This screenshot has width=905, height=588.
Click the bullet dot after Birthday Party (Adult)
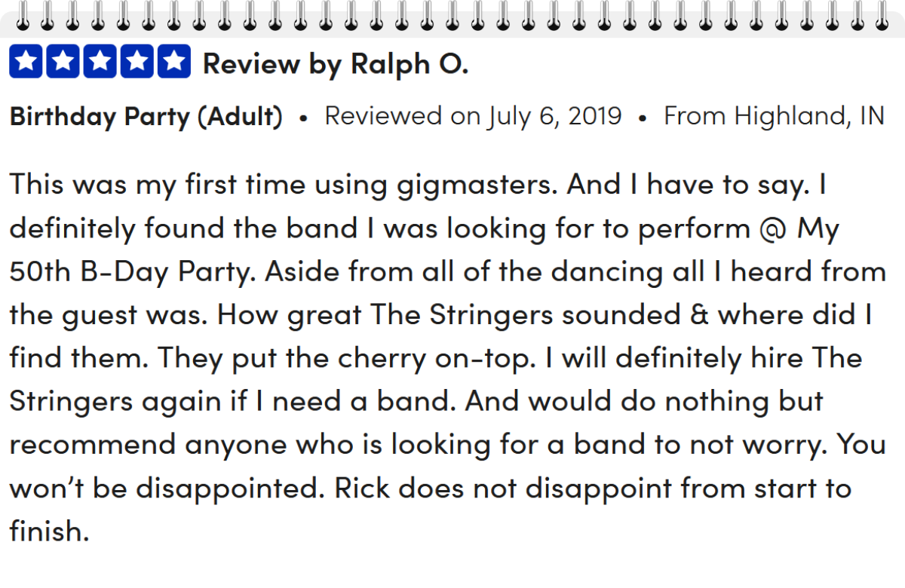click(x=303, y=119)
